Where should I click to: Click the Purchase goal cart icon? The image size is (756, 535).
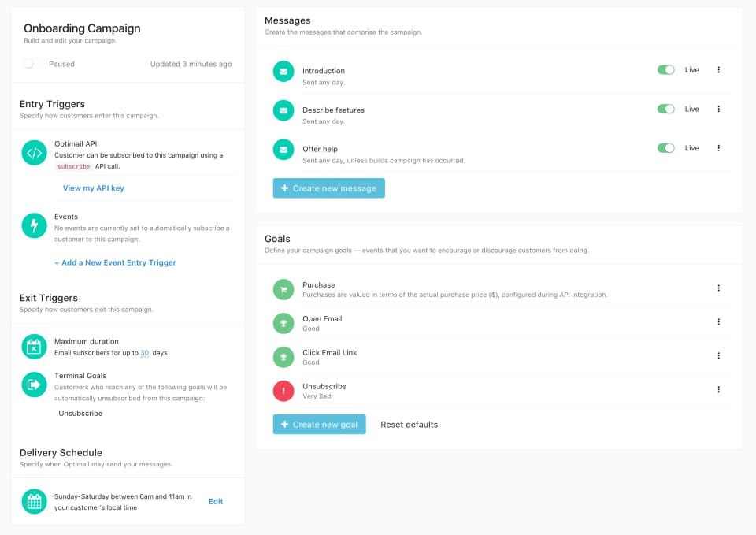[x=283, y=289]
